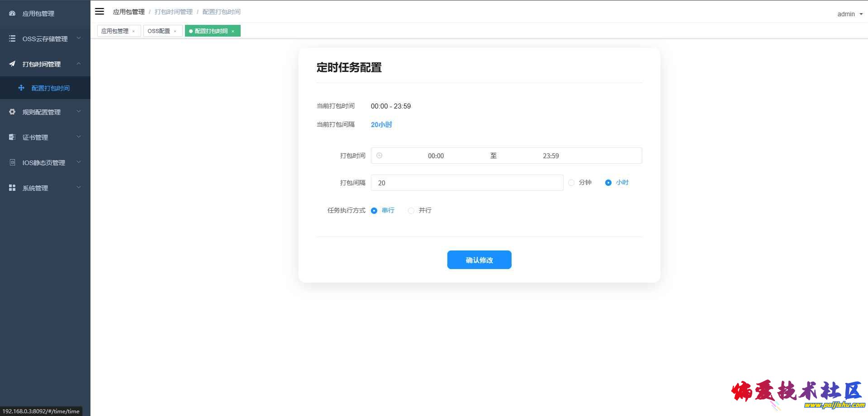Open 配置打包时间 in the sidebar
868x416 pixels.
pyautogui.click(x=50, y=88)
